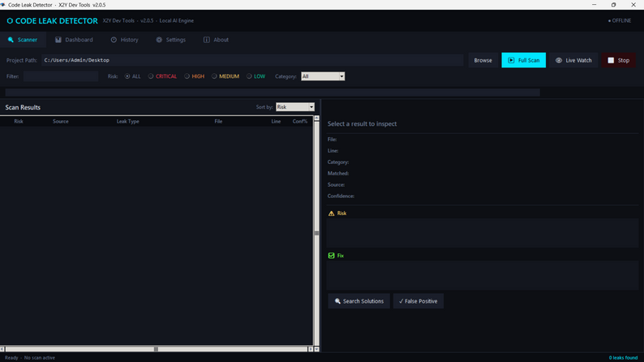Click the stop square icon
This screenshot has height=362, width=644.
(x=611, y=60)
